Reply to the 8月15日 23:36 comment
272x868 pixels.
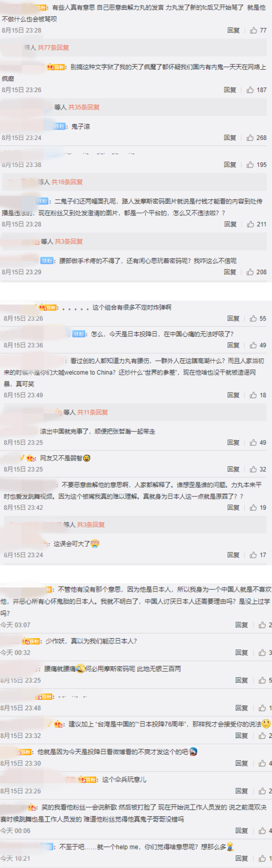click(233, 345)
